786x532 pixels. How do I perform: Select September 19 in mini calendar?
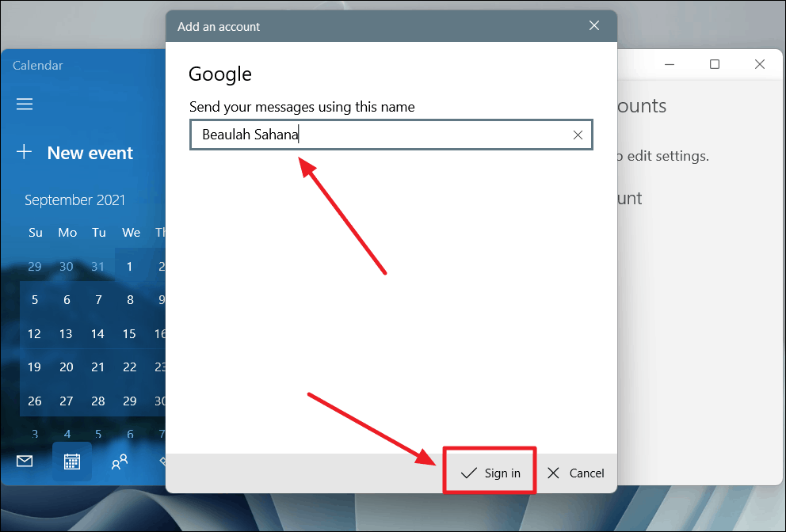tap(34, 367)
